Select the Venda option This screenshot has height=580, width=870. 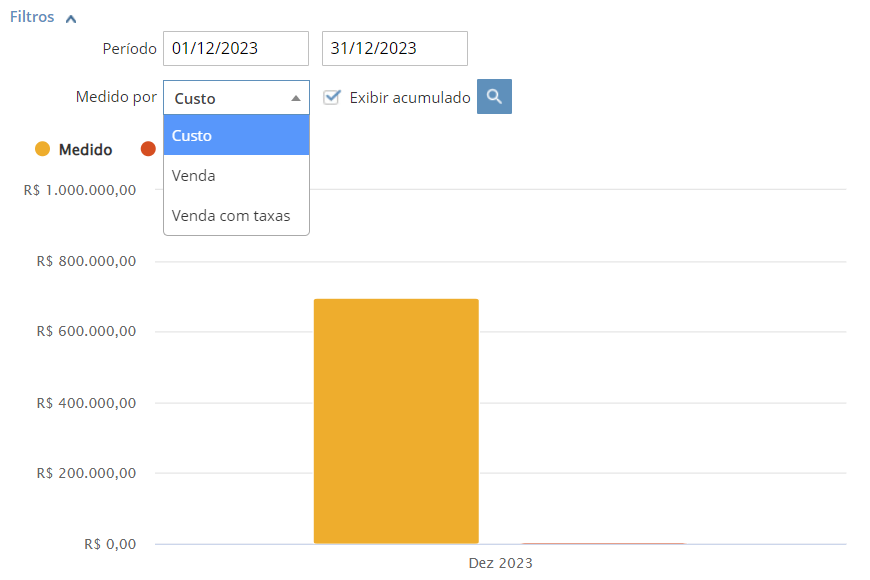coord(236,175)
